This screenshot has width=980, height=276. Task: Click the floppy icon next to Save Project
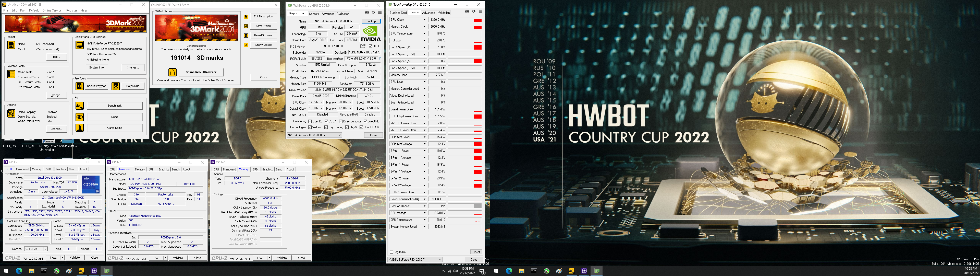tap(246, 26)
